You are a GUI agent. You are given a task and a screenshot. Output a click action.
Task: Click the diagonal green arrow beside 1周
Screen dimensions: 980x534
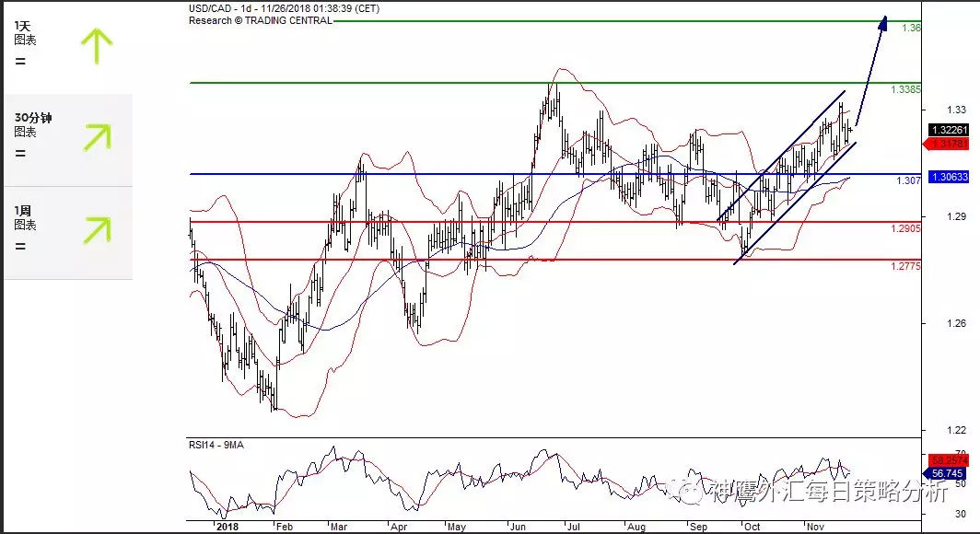(x=95, y=231)
